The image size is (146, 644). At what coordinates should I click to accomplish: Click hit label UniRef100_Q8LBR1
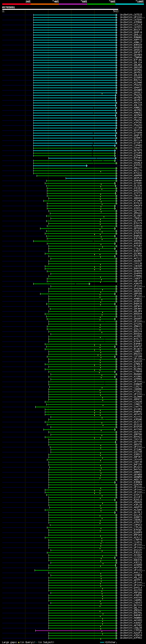tap(131, 65)
